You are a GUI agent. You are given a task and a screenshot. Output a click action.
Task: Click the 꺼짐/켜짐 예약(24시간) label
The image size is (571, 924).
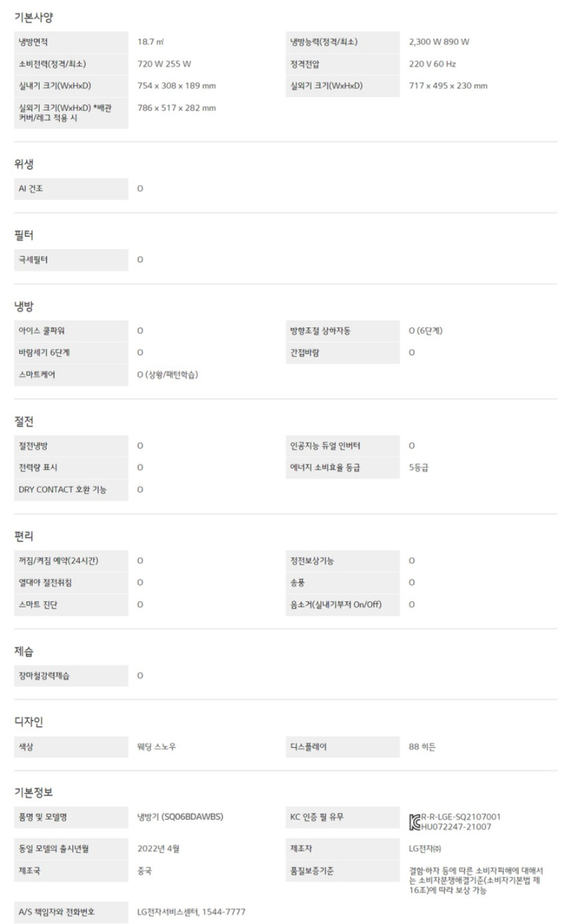pos(59,561)
